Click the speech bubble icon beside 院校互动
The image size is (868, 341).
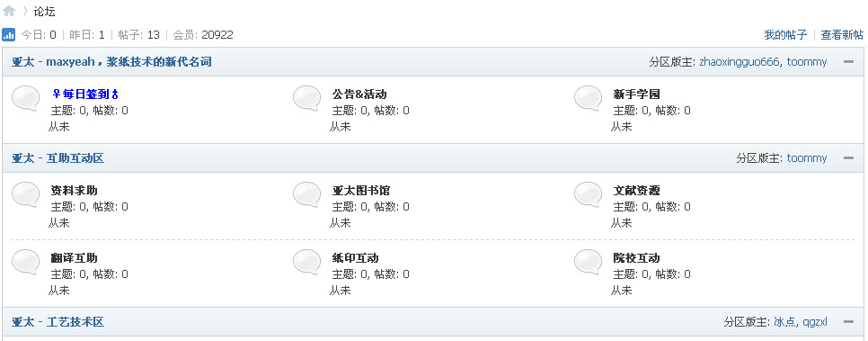point(588,262)
